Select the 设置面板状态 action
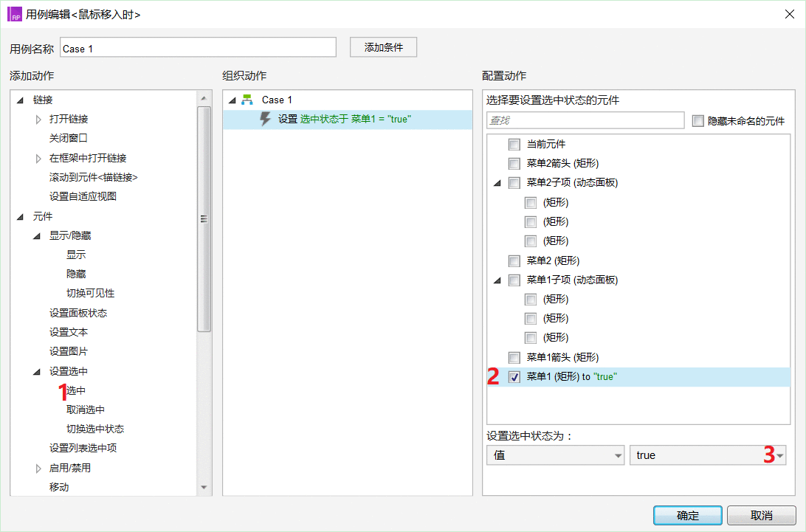806x532 pixels. tap(78, 313)
